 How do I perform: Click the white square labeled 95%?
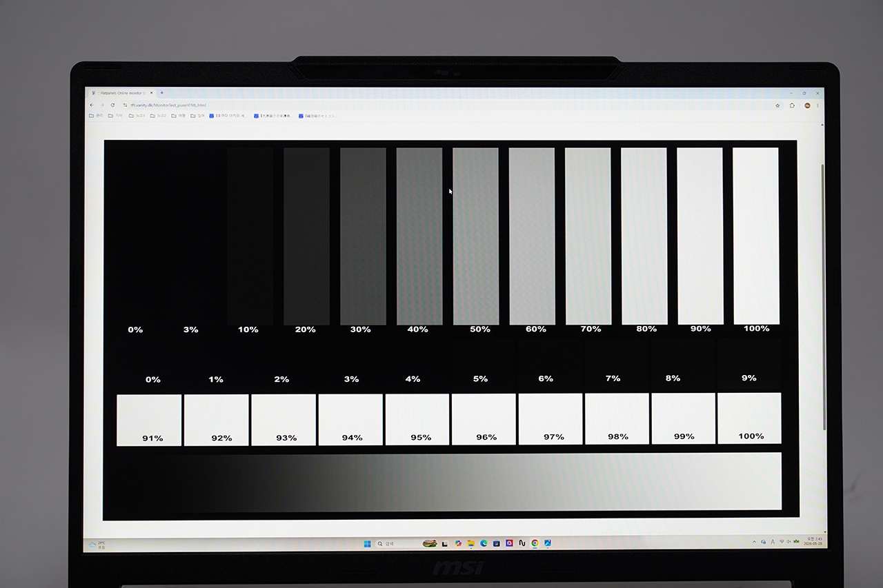tap(417, 419)
